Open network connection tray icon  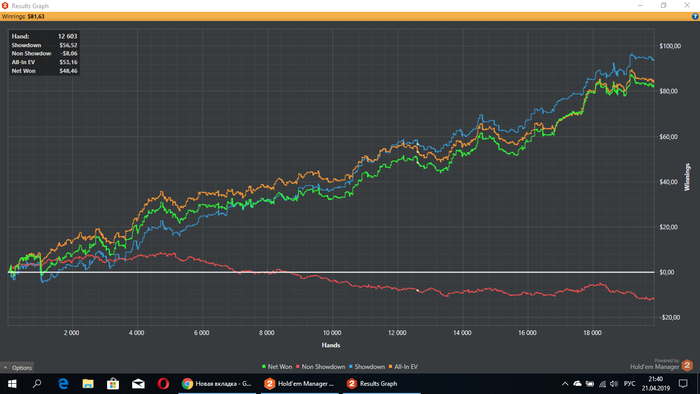602,384
